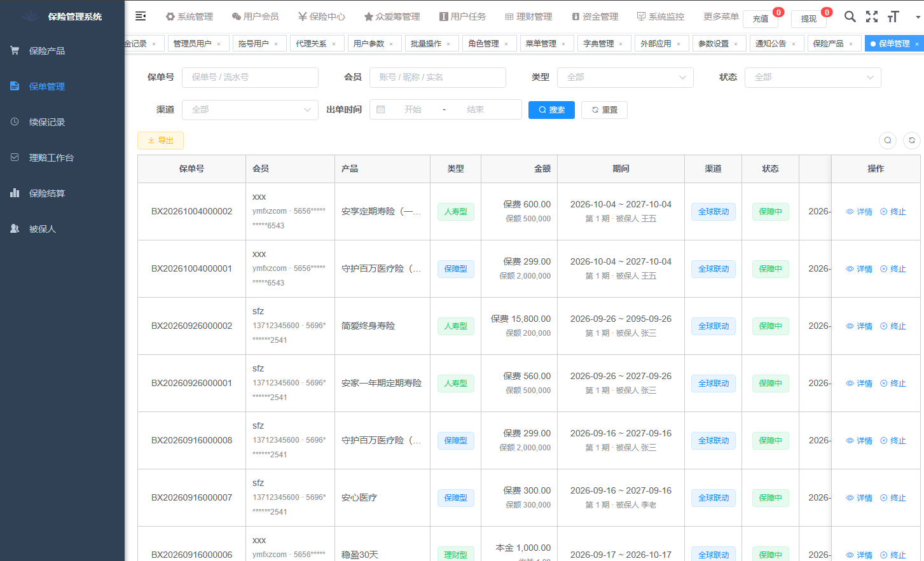Image resolution: width=924 pixels, height=561 pixels.
Task: Open the 理财管理 top menu
Action: coord(528,17)
